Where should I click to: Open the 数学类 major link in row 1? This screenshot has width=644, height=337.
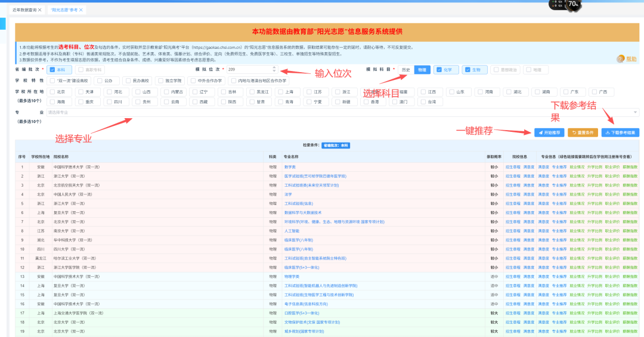pos(290,167)
